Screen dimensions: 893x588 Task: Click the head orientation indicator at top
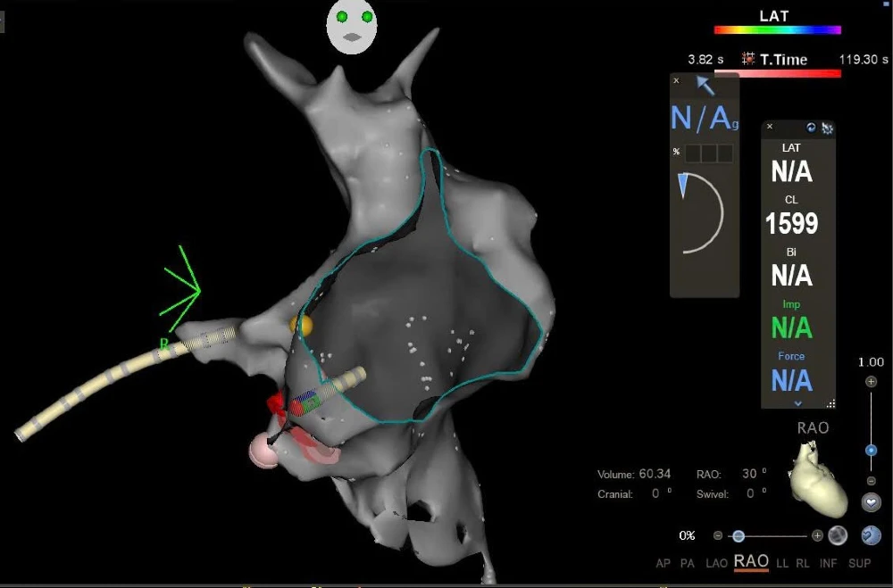pos(351,25)
